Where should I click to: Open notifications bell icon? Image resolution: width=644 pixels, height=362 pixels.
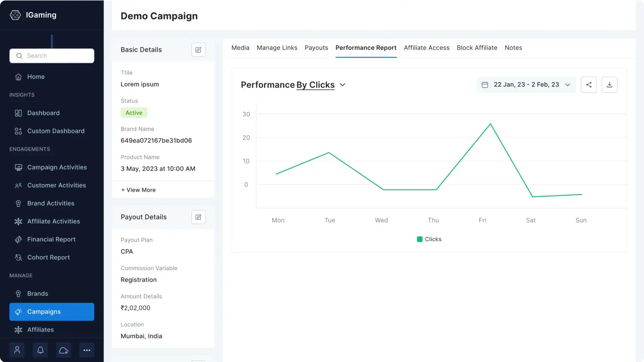tap(40, 350)
